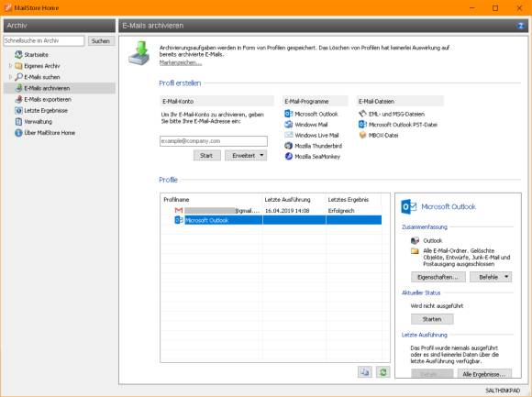Screen dimensions: 532x397
Task: Select E-Mails exportieren in the sidebar
Action: pos(48,99)
